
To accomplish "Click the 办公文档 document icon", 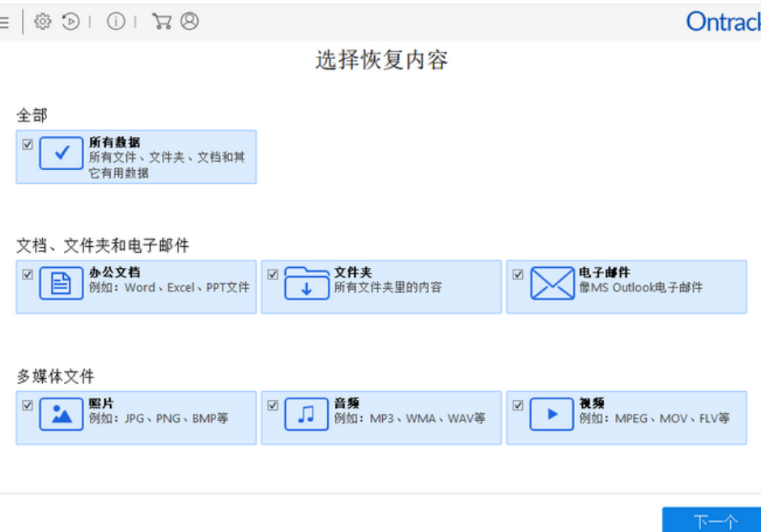I will point(62,283).
